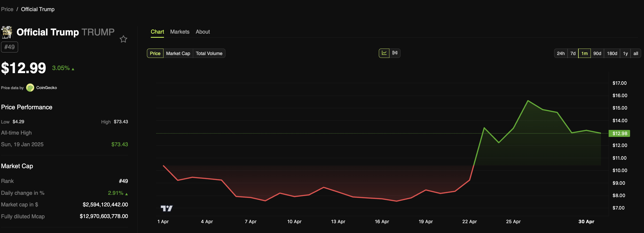Click the Price Performance heading
Screen dimensions: 644x233
(x=27, y=107)
